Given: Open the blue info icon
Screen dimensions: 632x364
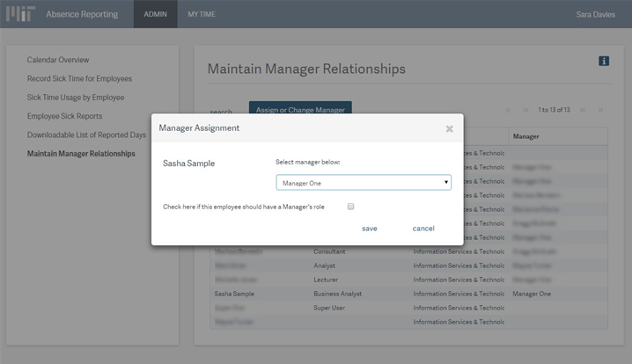Looking at the screenshot, I should pyautogui.click(x=604, y=61).
